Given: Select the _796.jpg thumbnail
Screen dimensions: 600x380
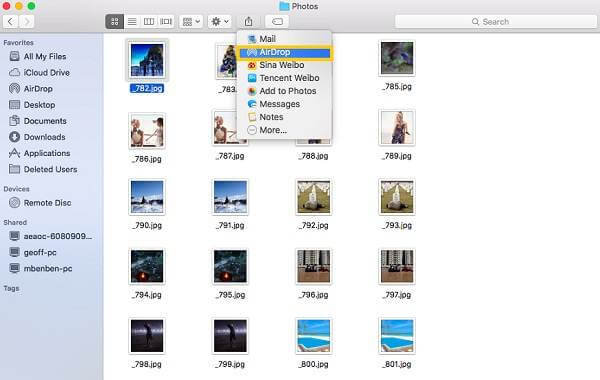Looking at the screenshot, I should [313, 266].
